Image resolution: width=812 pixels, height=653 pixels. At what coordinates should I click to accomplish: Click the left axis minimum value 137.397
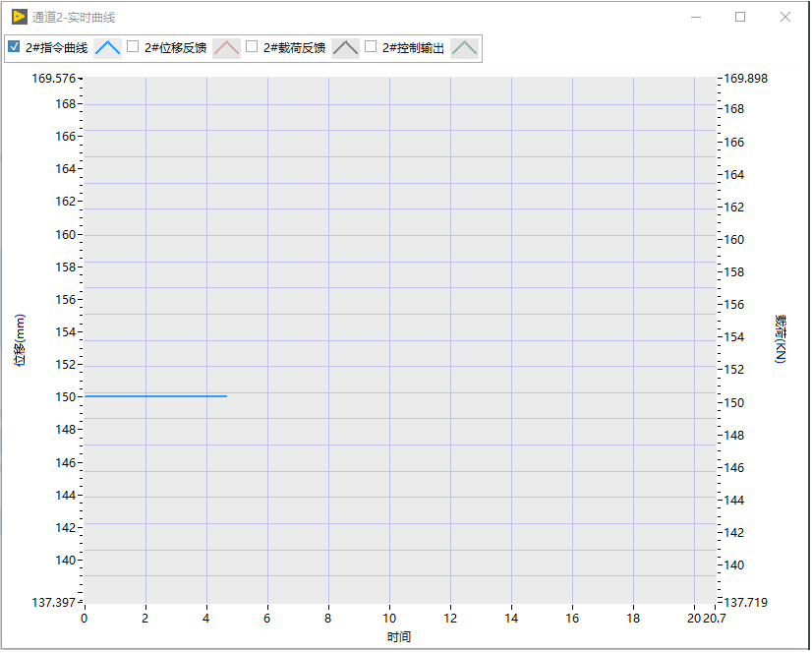coord(54,601)
